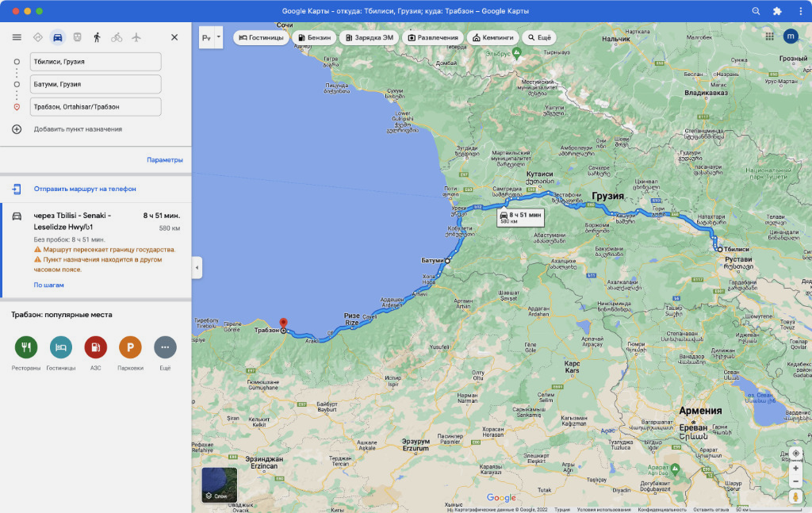Screen dimensions: 812x513
Task: Click the Street View pegman
Action: pos(796,497)
